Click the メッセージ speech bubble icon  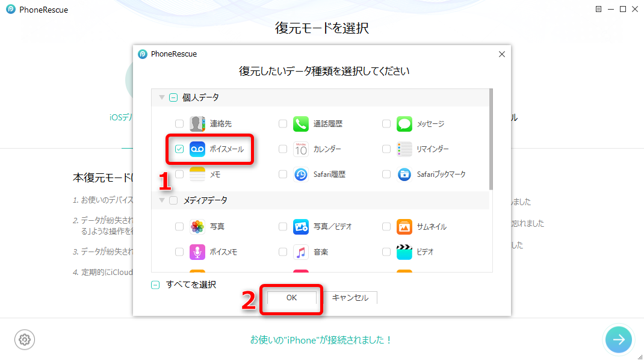pyautogui.click(x=404, y=123)
